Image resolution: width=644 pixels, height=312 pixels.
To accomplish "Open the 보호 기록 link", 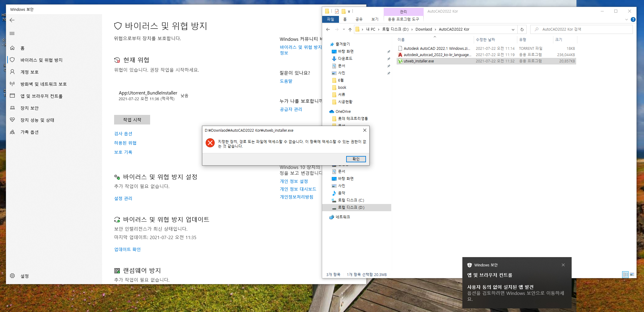I will click(x=123, y=152).
